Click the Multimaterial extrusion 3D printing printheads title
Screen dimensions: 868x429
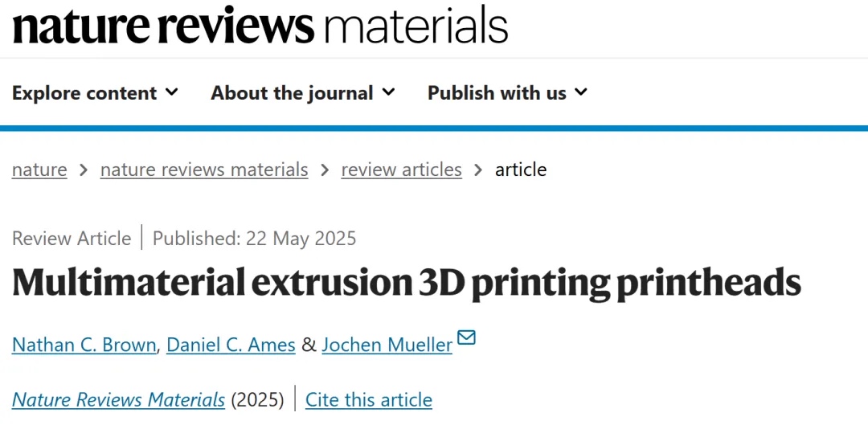point(406,282)
